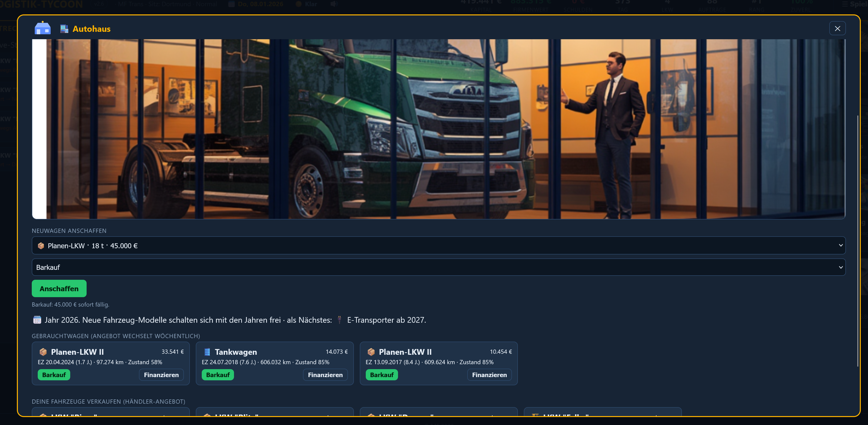Click the green truck showroom banner image

[438, 129]
